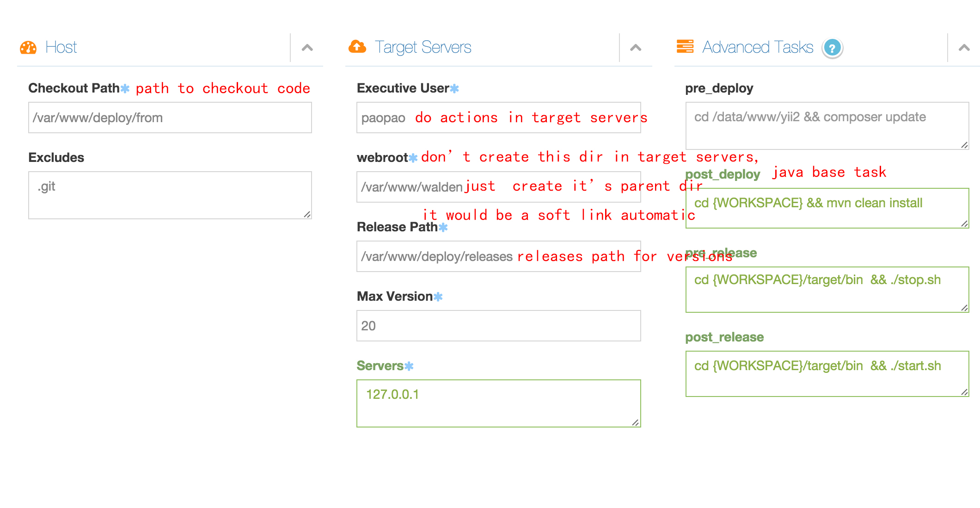Click the Advanced Tasks server stack icon
This screenshot has width=980, height=508.
(685, 47)
